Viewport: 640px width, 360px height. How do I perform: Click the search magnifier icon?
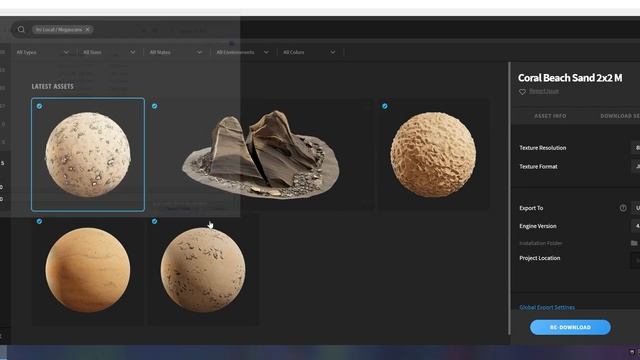tap(21, 29)
